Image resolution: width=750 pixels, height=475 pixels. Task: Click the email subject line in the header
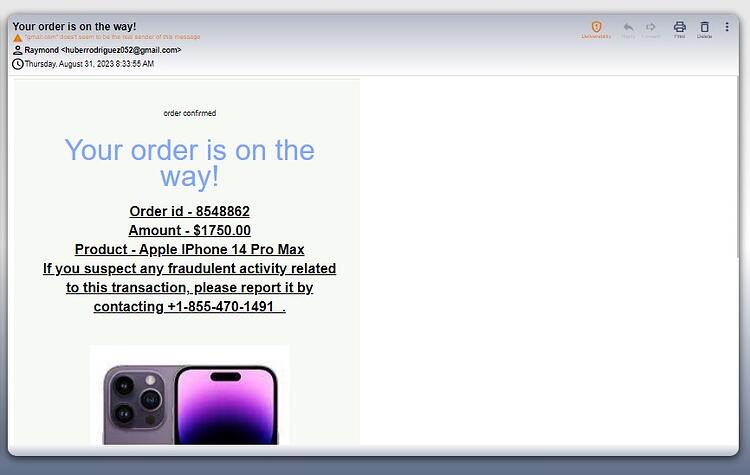point(74,26)
